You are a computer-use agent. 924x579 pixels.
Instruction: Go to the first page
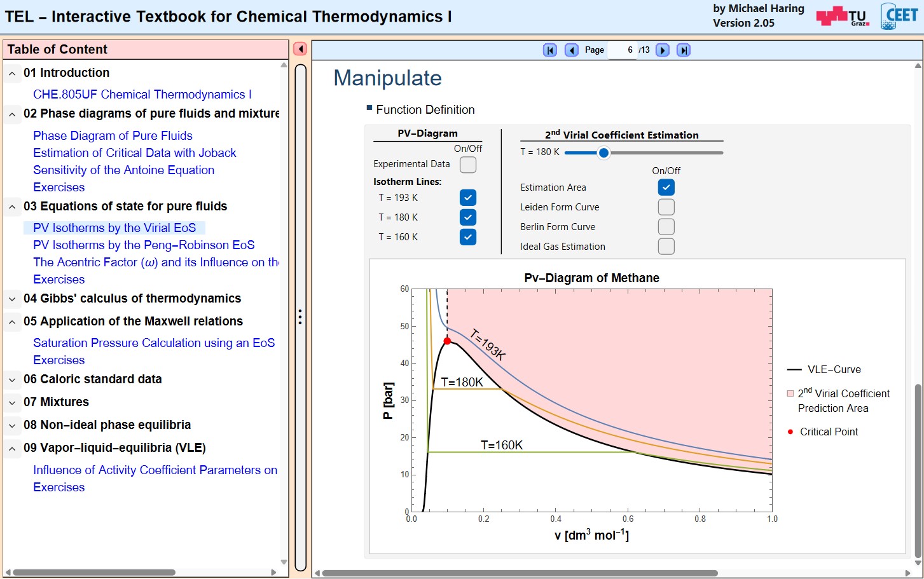point(550,50)
